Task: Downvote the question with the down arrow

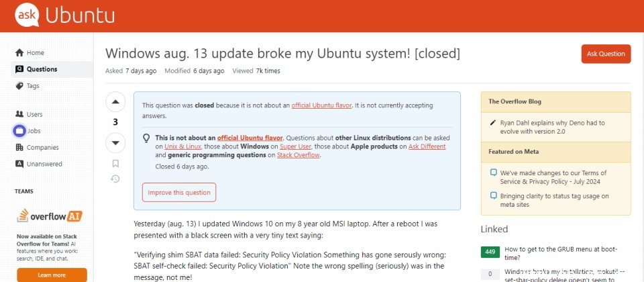Action: point(115,142)
